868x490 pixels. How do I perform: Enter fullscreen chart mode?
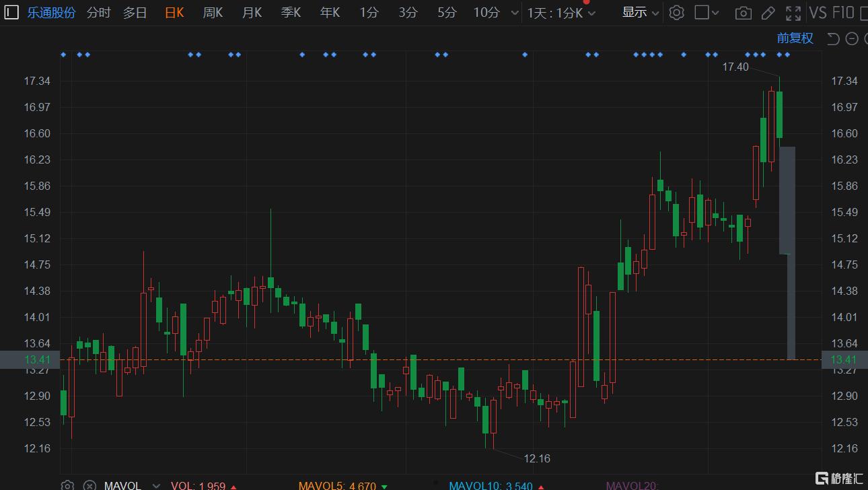793,13
